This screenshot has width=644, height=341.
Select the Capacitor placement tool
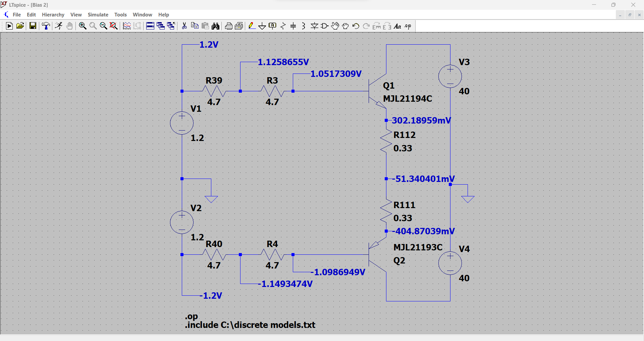coord(293,26)
